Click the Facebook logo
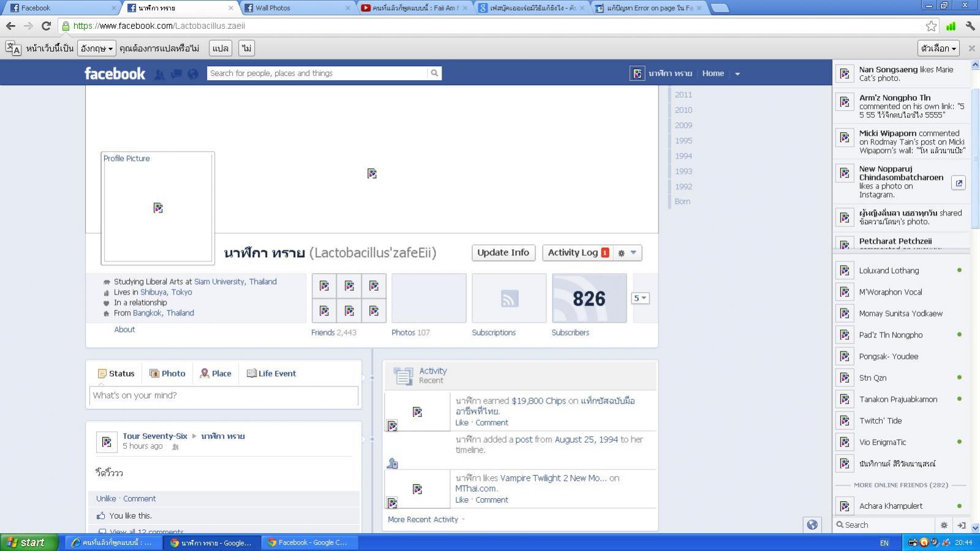980x551 pixels. coord(115,73)
